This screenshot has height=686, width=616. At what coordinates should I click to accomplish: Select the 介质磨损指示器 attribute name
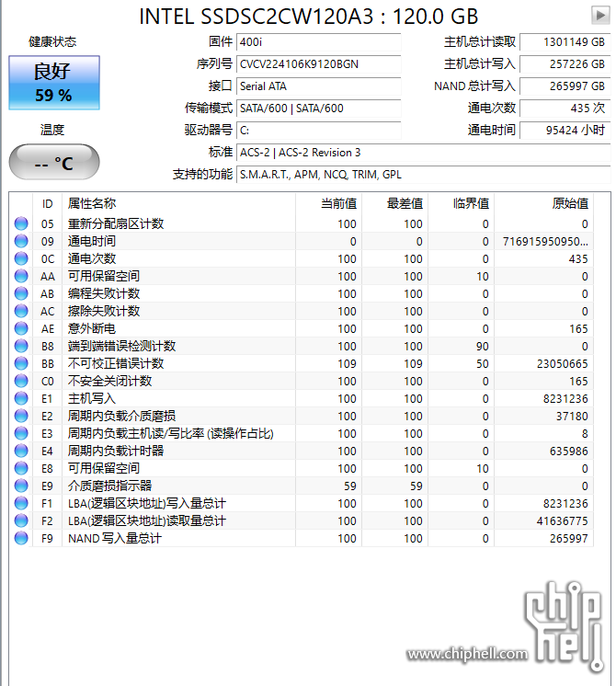pyautogui.click(x=109, y=486)
